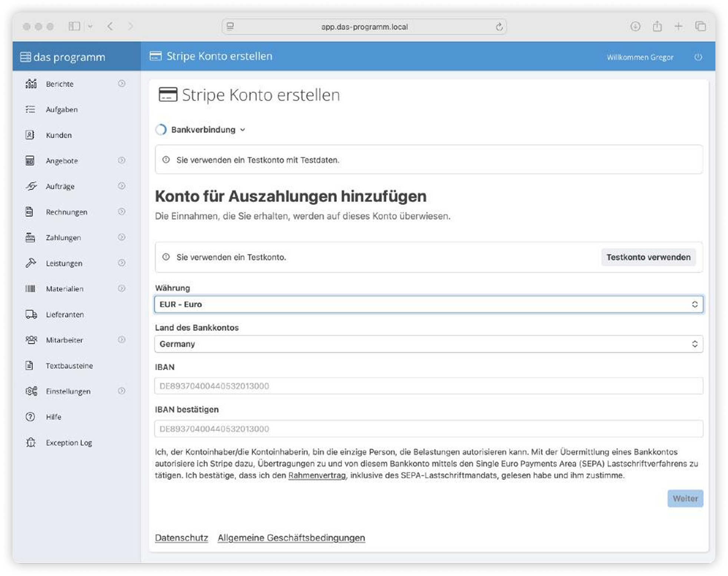The width and height of the screenshot is (728, 576).
Task: Expand the Angebote submenu arrow
Action: click(122, 160)
